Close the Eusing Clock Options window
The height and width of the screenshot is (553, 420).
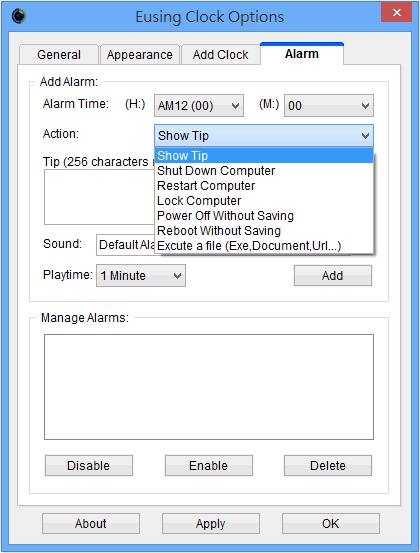coord(396,12)
